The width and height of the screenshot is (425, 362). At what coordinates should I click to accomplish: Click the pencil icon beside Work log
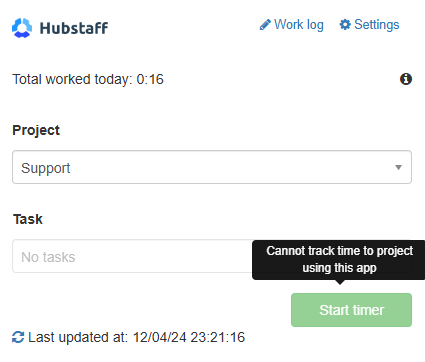pyautogui.click(x=265, y=25)
